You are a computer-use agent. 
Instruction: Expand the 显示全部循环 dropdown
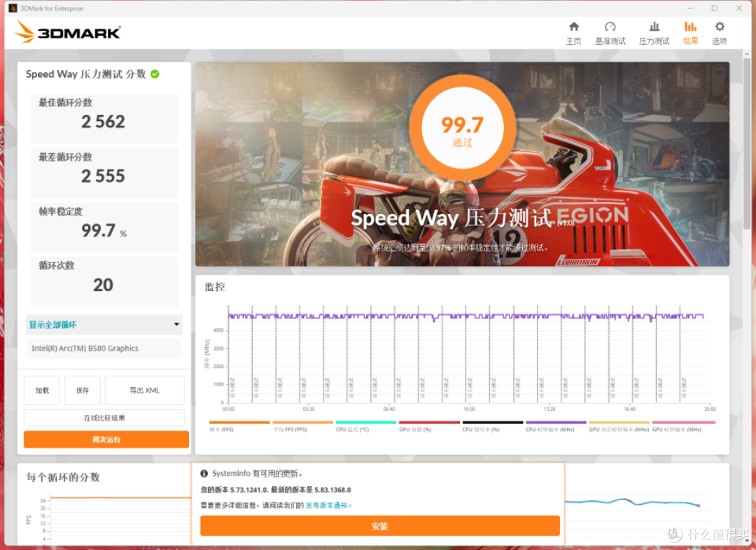click(104, 325)
